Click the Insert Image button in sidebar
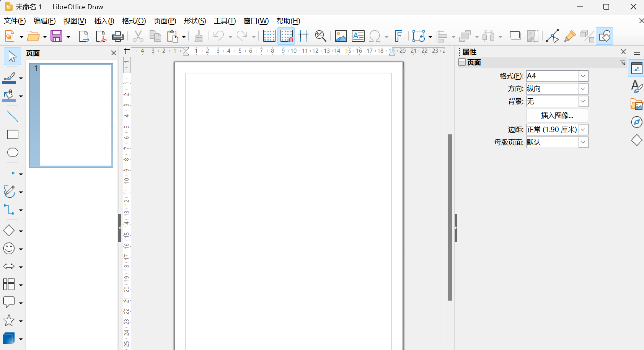The height and width of the screenshot is (350, 644). [557, 116]
